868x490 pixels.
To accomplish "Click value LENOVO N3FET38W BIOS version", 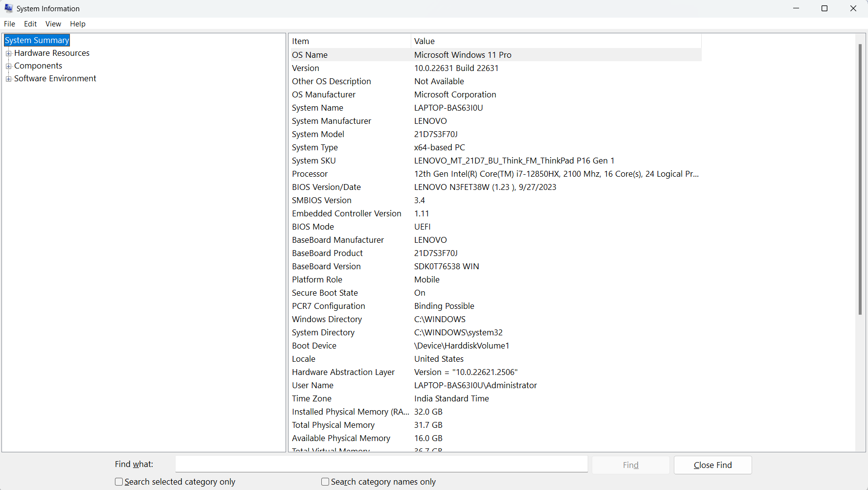I will [x=485, y=187].
